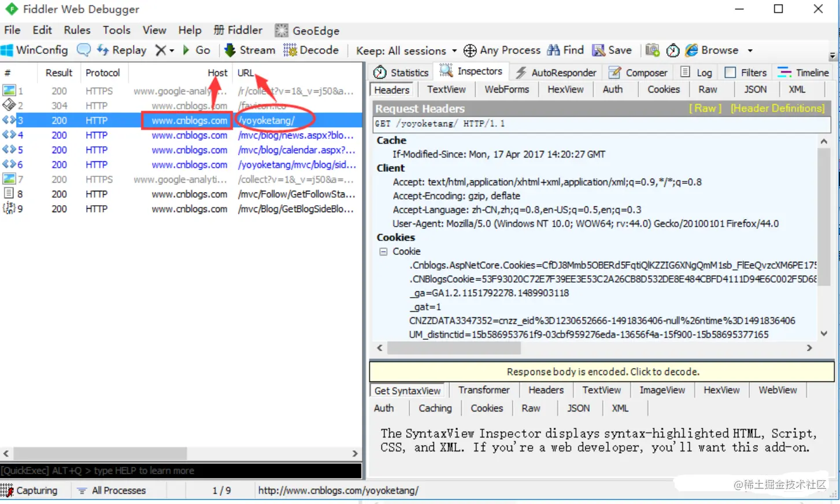Switch to the Inspectors tab
The width and height of the screenshot is (840, 504).
(471, 71)
